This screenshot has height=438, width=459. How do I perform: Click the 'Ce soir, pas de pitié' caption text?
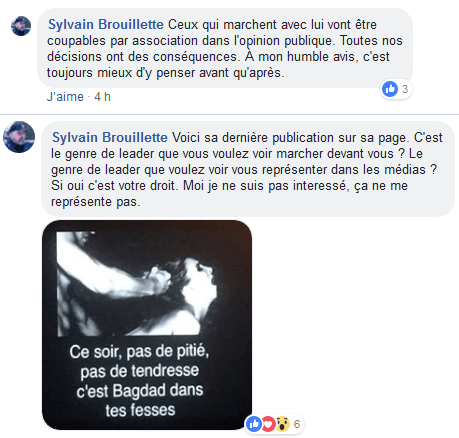tap(139, 352)
